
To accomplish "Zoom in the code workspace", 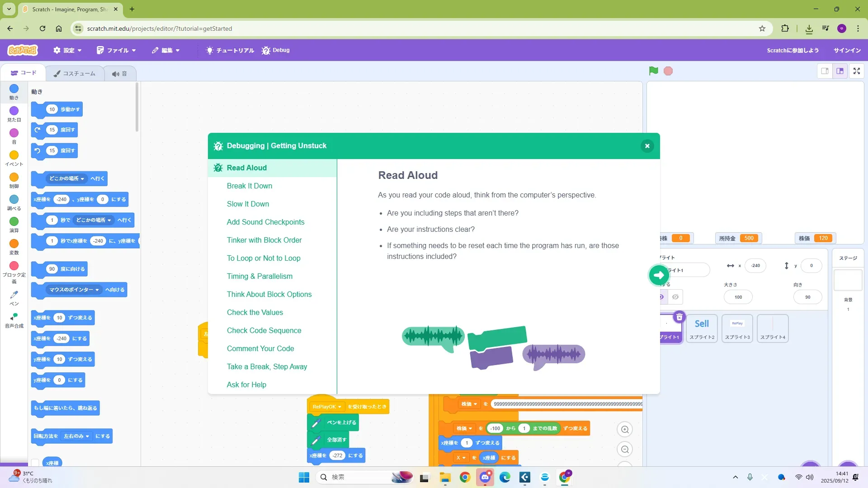I will click(625, 430).
